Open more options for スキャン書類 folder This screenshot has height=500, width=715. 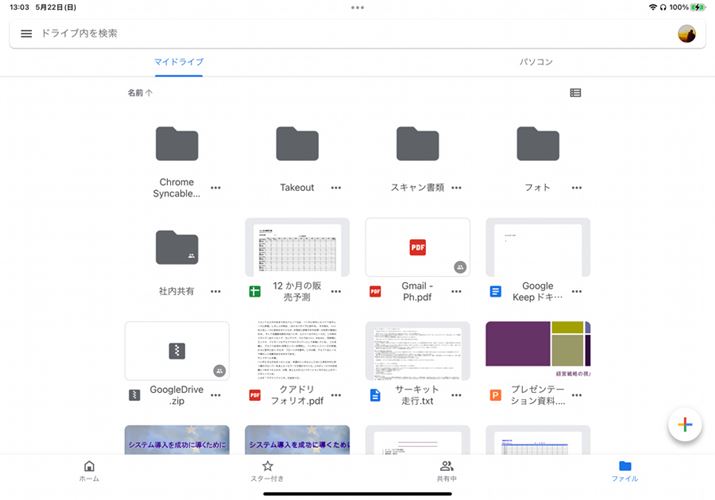click(456, 188)
